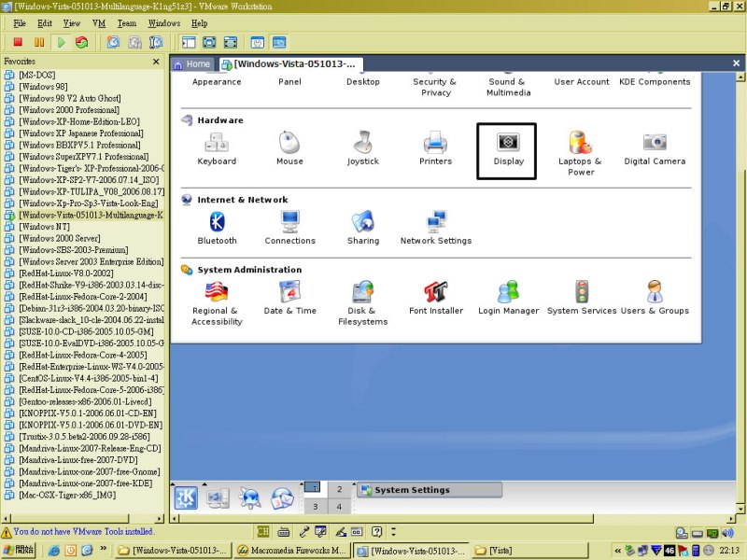Select [Trustix-3.0.5.beta2-2006.09.28-i586] favorite

(84, 437)
